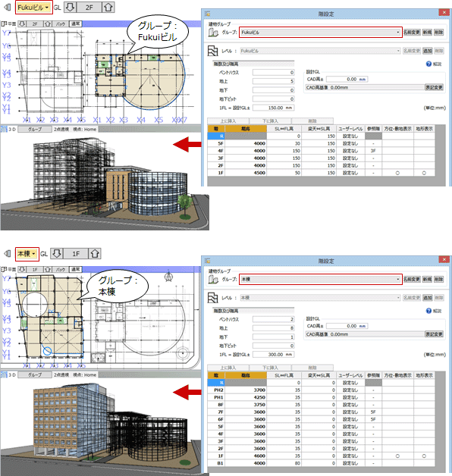Screen dimensions: 452x476
Task: Click 名前変更 next to Fukuiビル group combo
Action: pyautogui.click(x=412, y=32)
